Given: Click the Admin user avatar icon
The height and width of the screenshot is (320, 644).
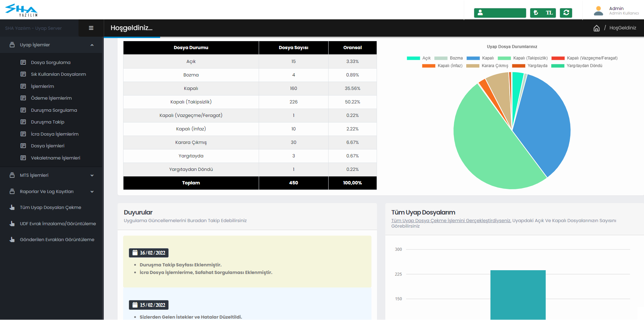Looking at the screenshot, I should pos(598,11).
